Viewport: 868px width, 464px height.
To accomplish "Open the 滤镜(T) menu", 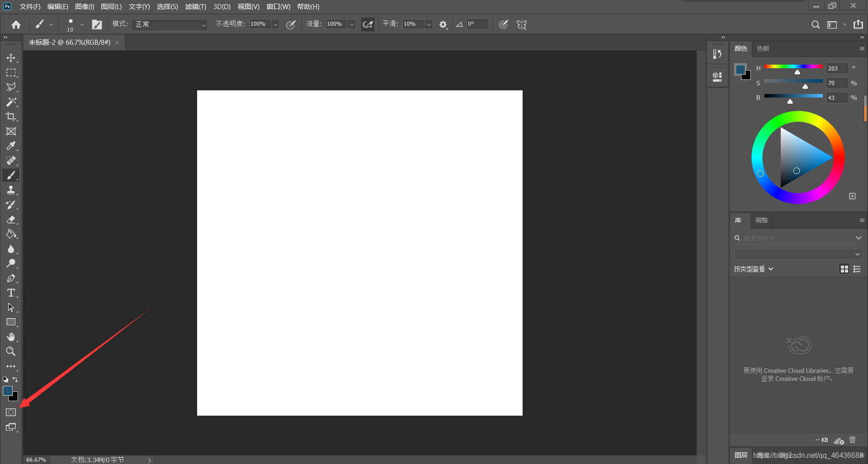I will (196, 7).
